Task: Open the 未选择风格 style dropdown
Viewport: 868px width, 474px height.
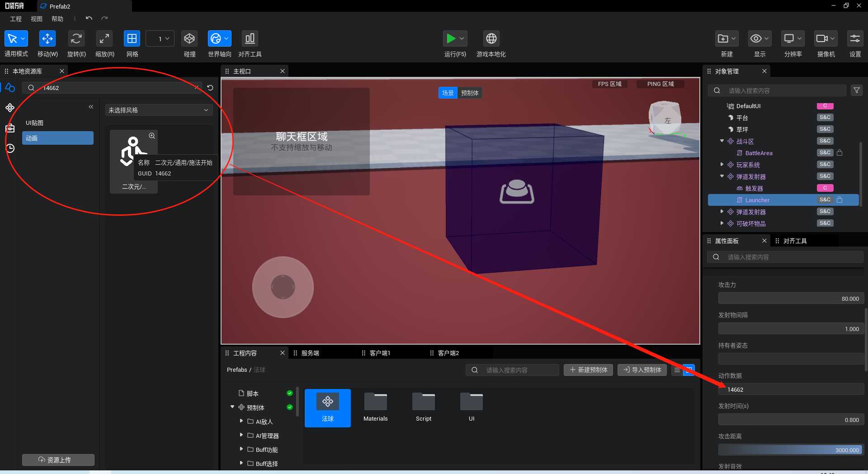Action: 159,110
